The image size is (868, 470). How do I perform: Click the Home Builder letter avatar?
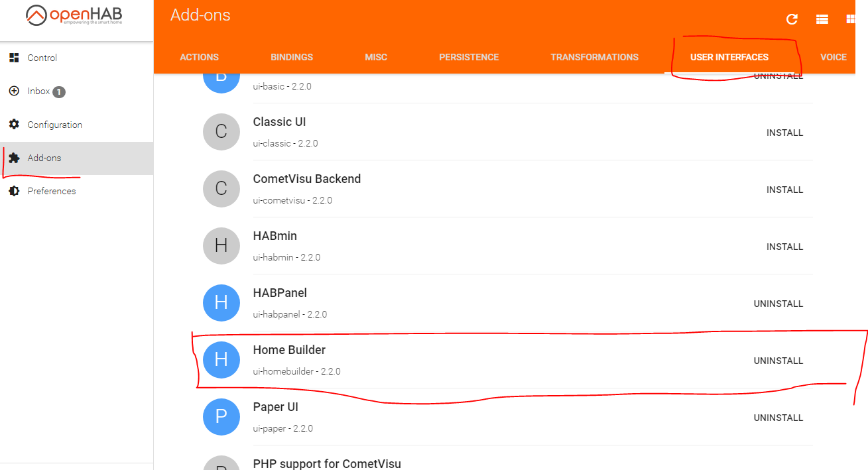click(x=221, y=360)
